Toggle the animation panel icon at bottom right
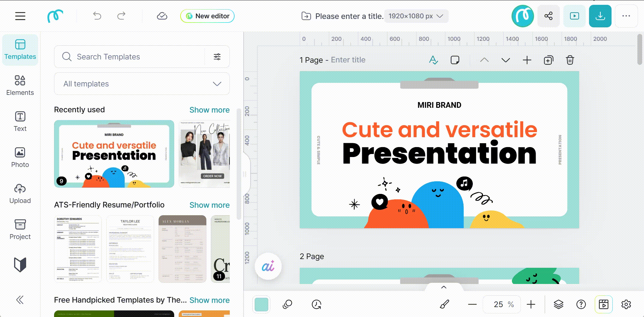Screen dimensions: 644x317 [603, 304]
